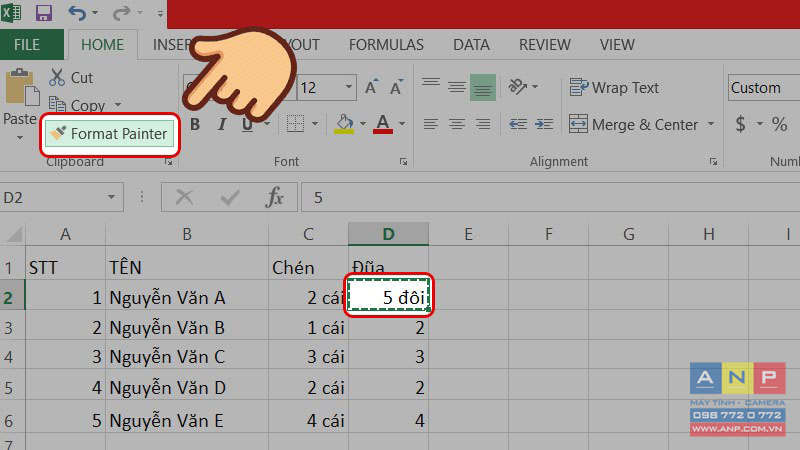Click the Center horizontal align icon
This screenshot has width=800, height=450.
[x=457, y=124]
